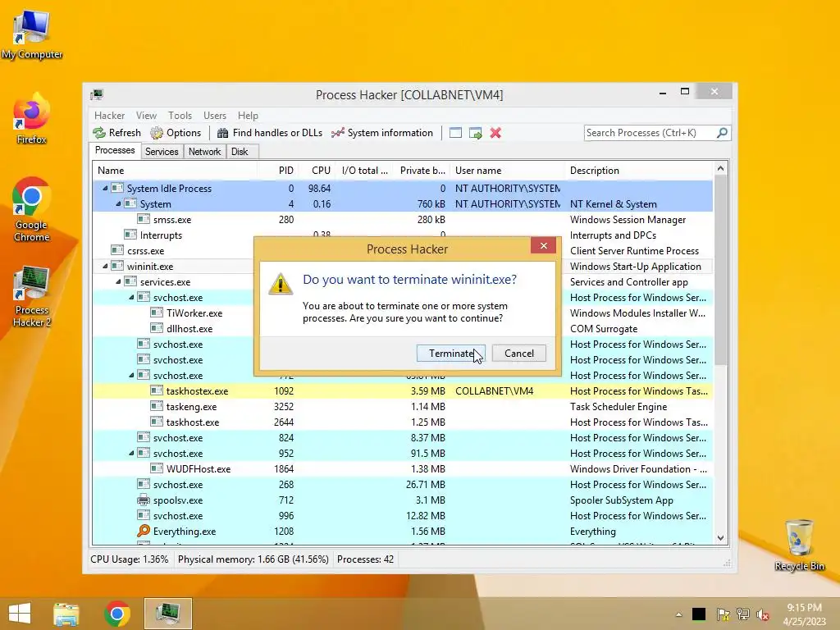Open My Computer desktop icon
This screenshot has height=630, width=840.
[x=32, y=34]
